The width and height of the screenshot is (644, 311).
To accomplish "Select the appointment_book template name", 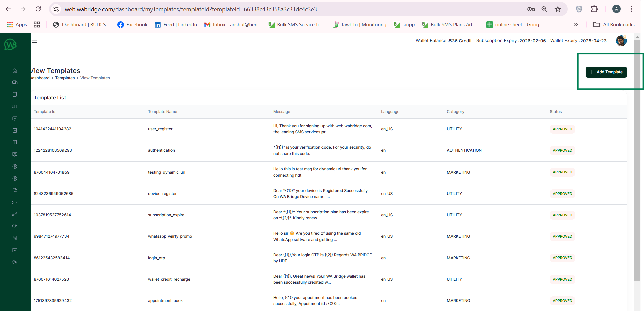I will coord(165,301).
